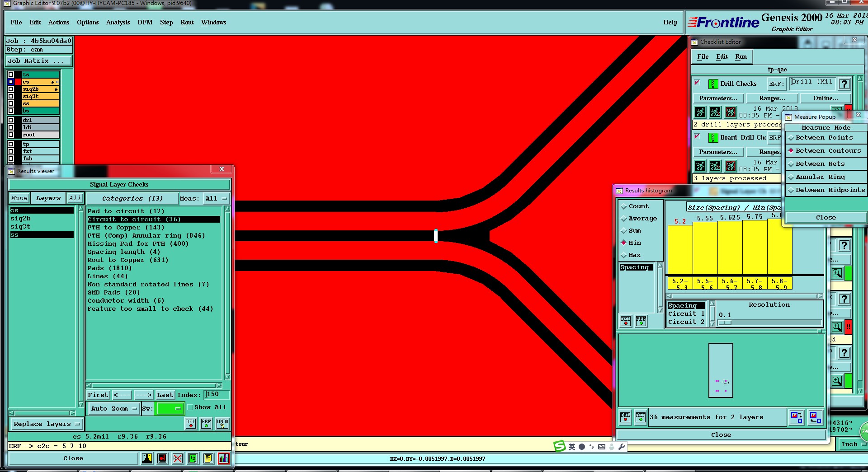Select Count option in histogram
The image size is (868, 472).
coord(635,206)
